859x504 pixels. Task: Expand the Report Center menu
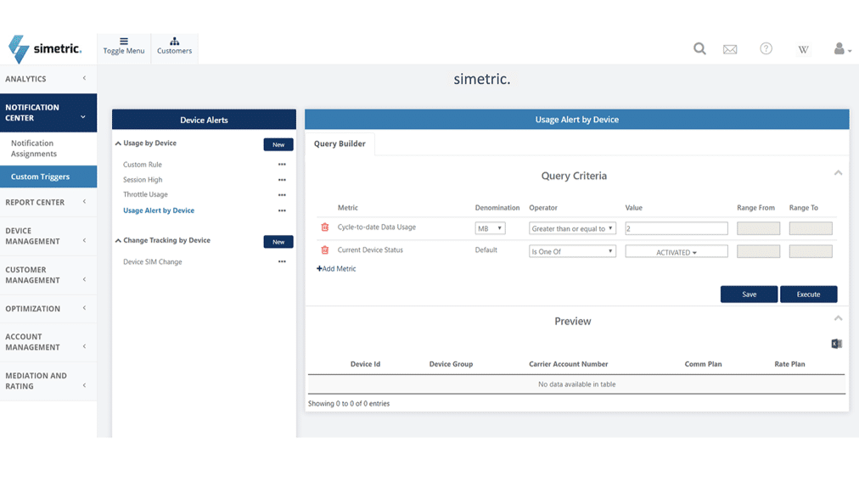48,202
